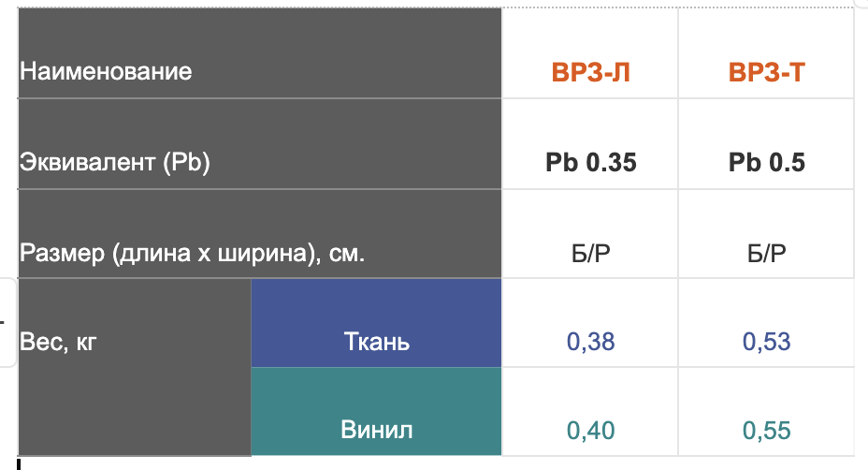Select the 0,38 weight value
The width and height of the screenshot is (868, 470).
point(590,342)
